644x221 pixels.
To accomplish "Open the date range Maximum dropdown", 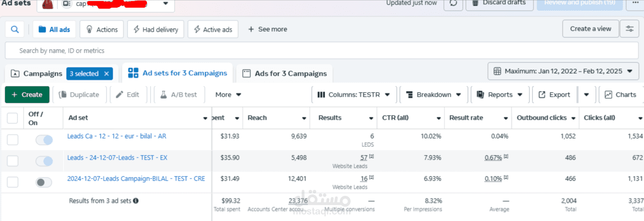I will 563,71.
